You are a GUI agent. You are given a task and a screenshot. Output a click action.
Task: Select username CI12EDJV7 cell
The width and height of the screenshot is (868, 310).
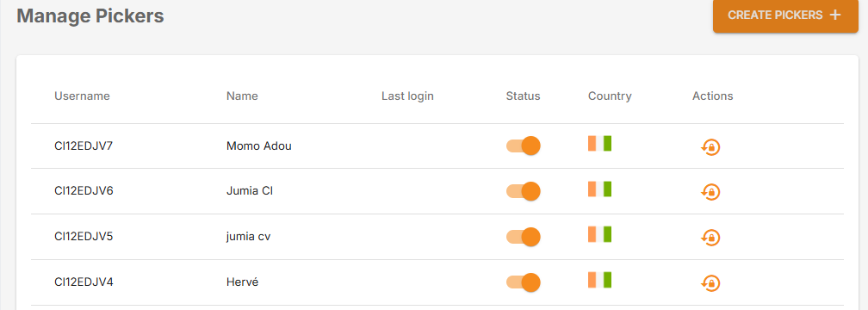tap(84, 146)
